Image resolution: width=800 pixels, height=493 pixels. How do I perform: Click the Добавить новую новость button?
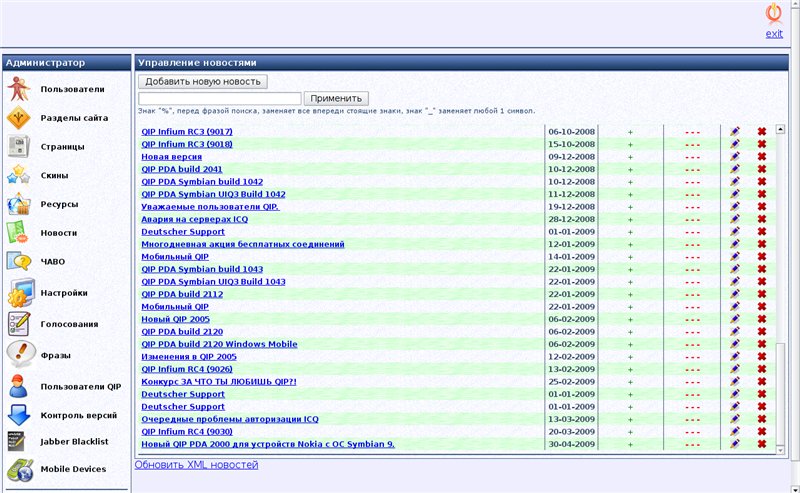point(203,82)
